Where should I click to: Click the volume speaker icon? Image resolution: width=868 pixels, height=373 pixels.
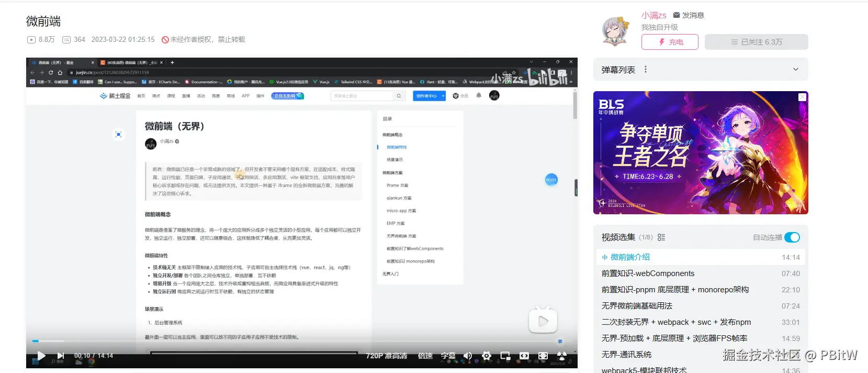click(468, 356)
